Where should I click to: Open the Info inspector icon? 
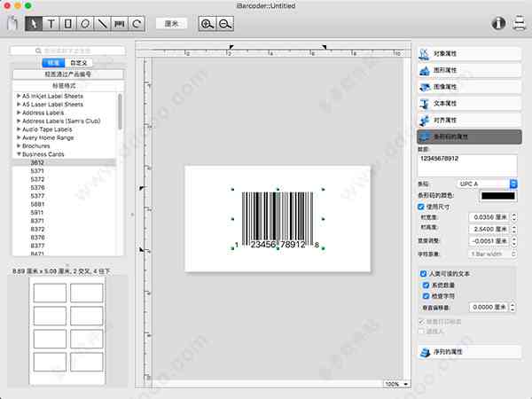[x=498, y=23]
